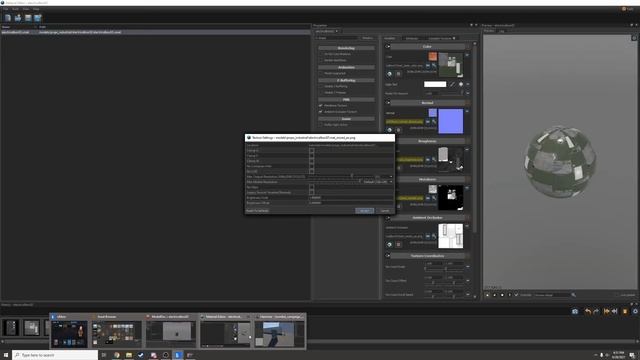The width and height of the screenshot is (640, 360).
Task: Click the orange swatch in the Color section
Action: coord(433,56)
